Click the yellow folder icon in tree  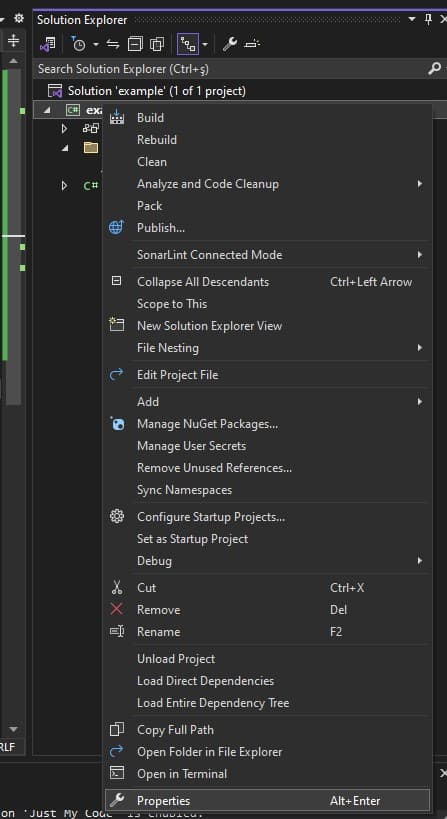[91, 148]
